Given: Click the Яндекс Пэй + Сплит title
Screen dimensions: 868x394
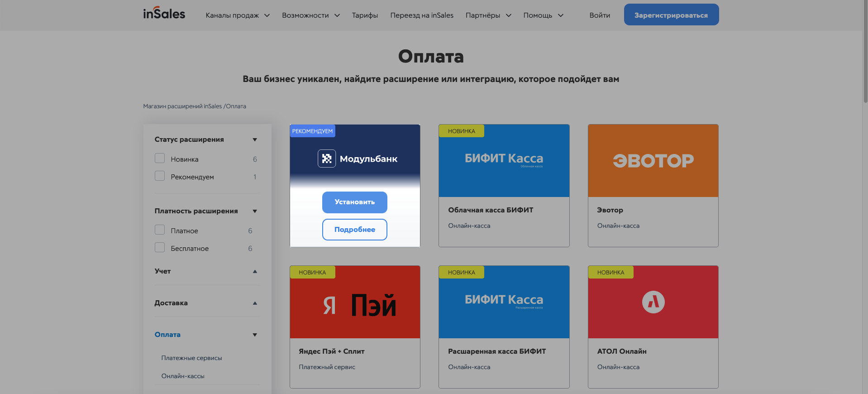Looking at the screenshot, I should pos(332,351).
